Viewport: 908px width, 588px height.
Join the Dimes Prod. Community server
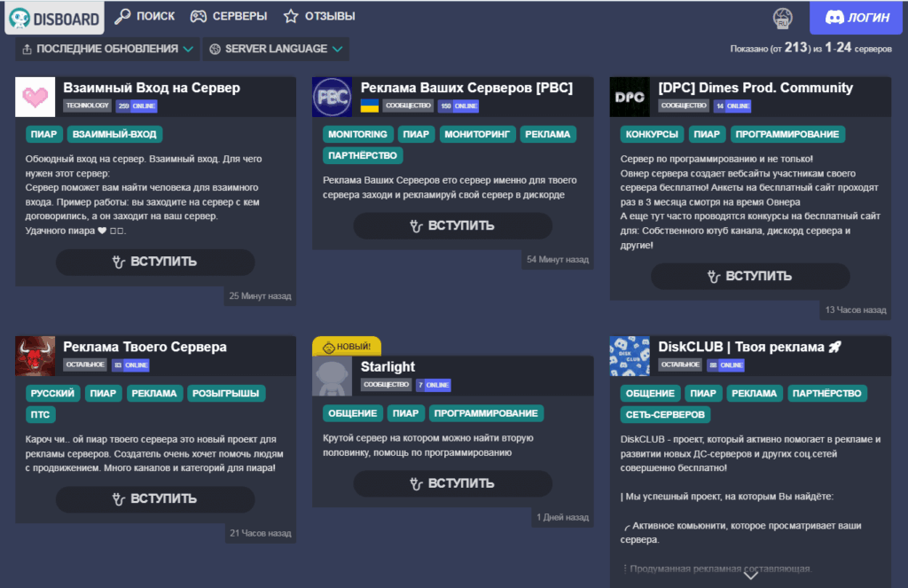click(749, 276)
